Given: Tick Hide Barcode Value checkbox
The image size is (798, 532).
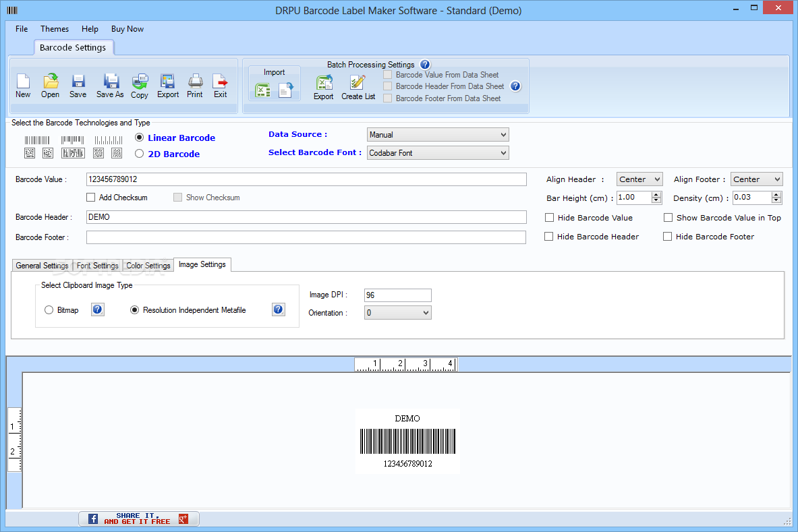Looking at the screenshot, I should [x=549, y=218].
